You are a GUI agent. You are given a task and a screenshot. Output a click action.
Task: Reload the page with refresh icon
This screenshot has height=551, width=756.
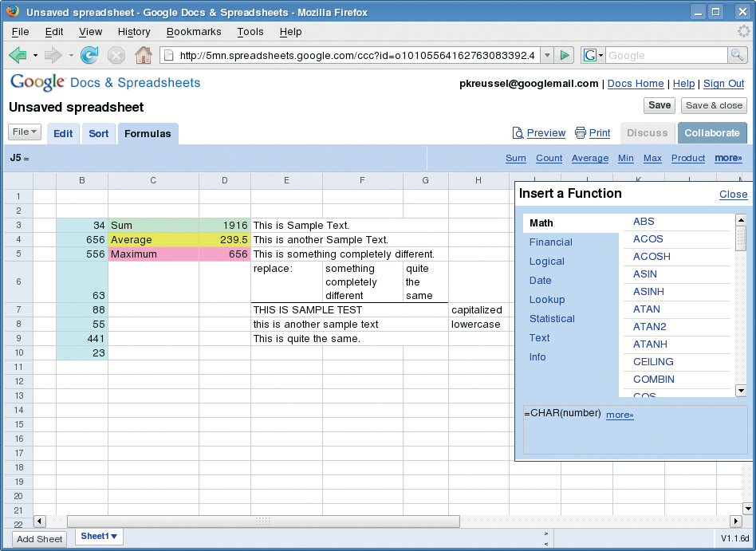tap(89, 56)
